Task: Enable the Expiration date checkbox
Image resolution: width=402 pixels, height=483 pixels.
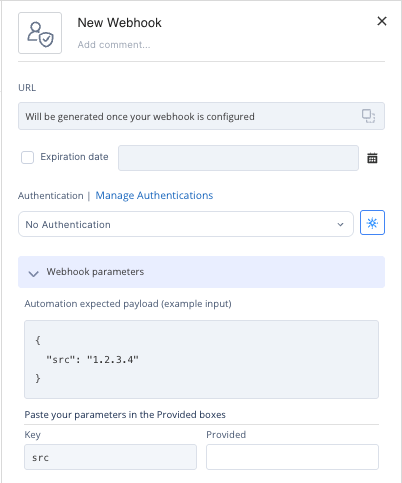Action: (27, 157)
